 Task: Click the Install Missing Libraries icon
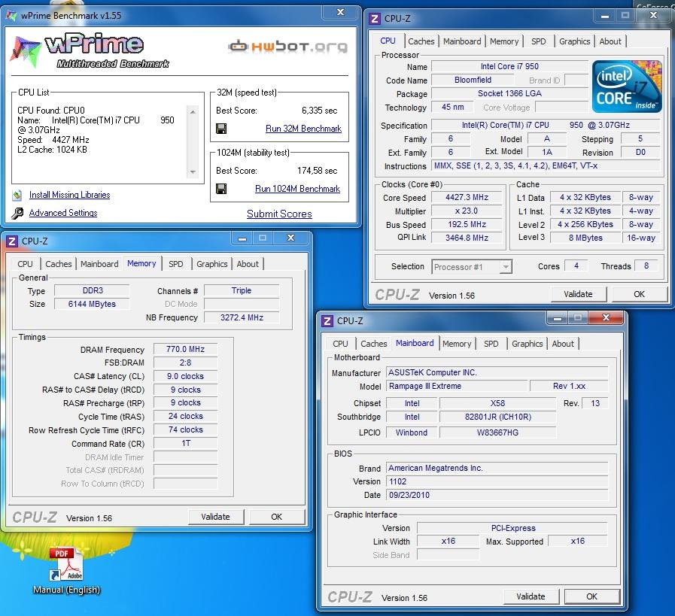[x=17, y=196]
